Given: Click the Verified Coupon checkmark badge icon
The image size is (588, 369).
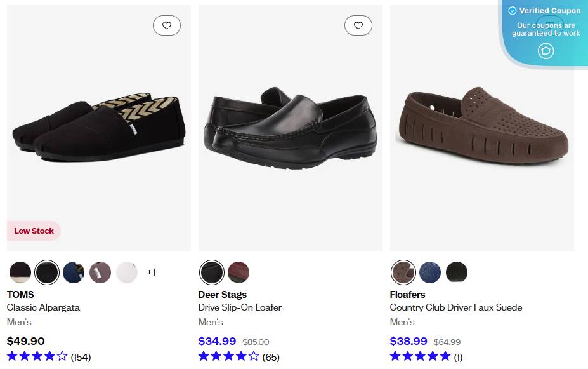Looking at the screenshot, I should (x=511, y=10).
